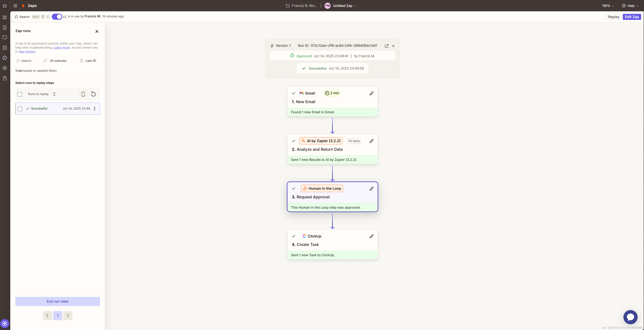
Task: Click the replay circular arrow icon
Action: pos(93,94)
